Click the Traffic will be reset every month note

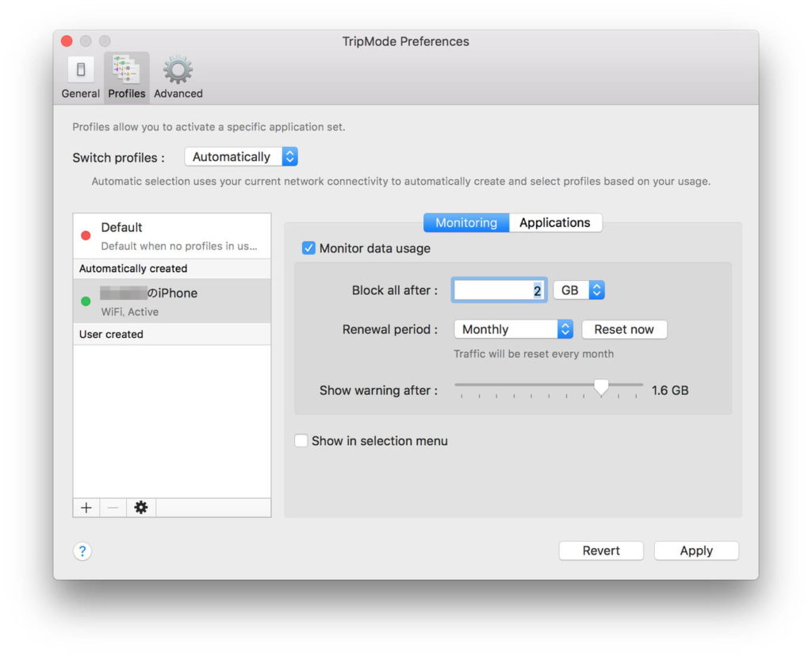point(534,354)
